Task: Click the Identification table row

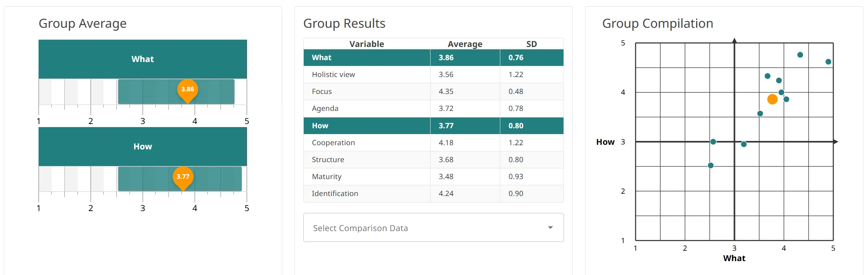Action: click(433, 194)
